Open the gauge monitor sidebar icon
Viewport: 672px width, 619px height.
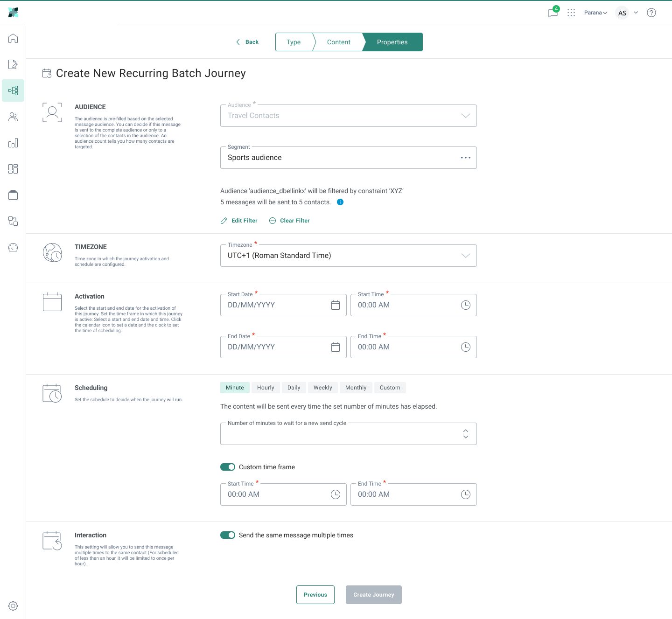point(13,247)
